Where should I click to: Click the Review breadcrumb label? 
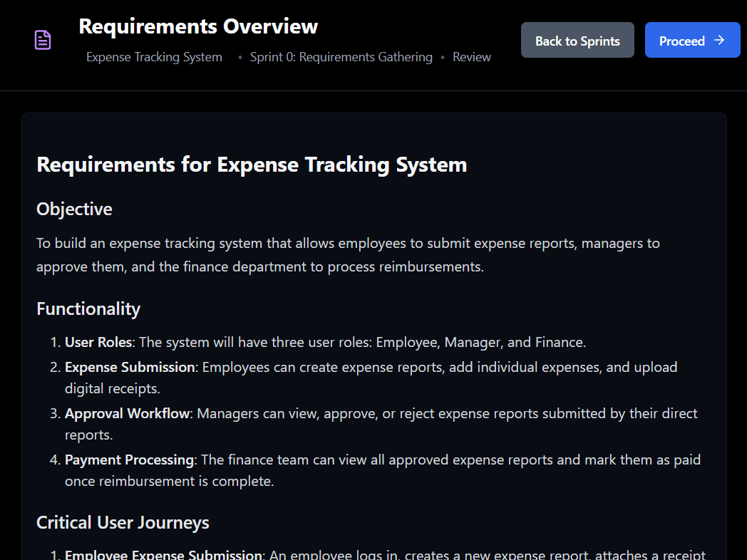click(x=472, y=57)
